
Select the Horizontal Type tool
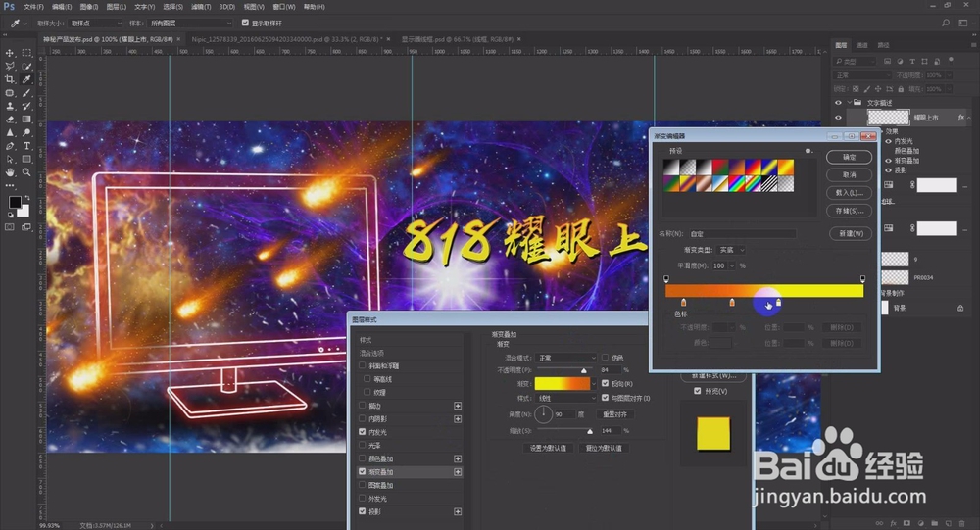click(x=26, y=146)
